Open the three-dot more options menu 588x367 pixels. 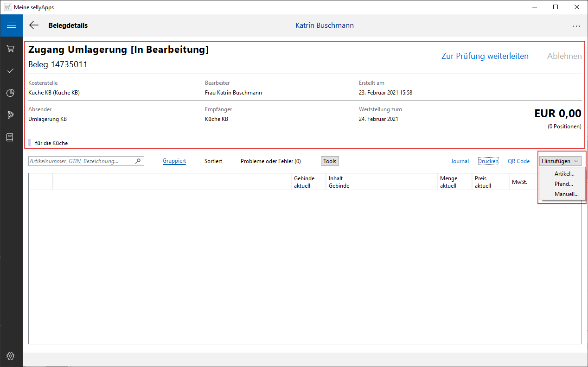tap(576, 26)
